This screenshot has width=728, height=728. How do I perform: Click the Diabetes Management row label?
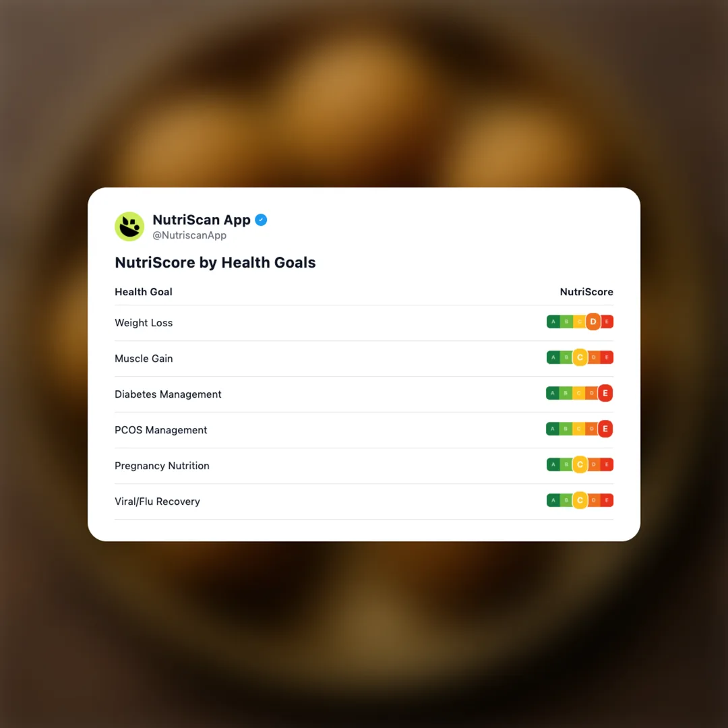pyautogui.click(x=168, y=394)
